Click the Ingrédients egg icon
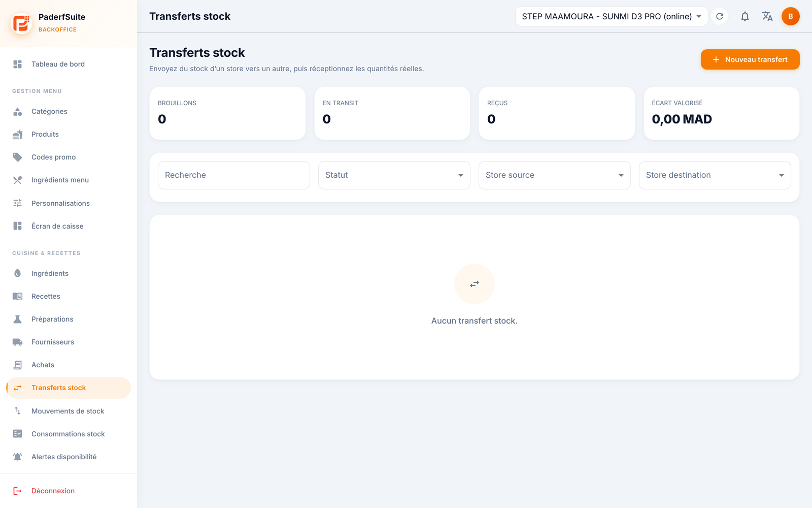 [x=18, y=273]
